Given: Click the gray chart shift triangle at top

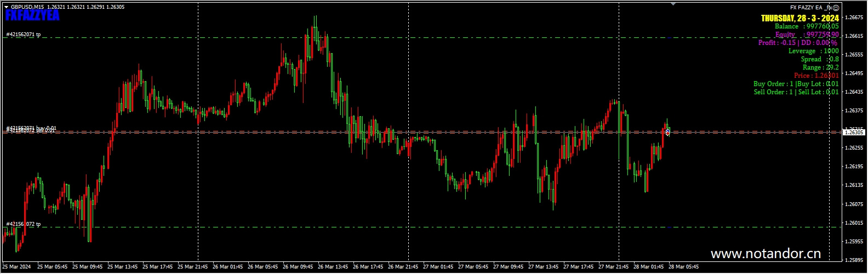Looking at the screenshot, I should coord(673,4).
